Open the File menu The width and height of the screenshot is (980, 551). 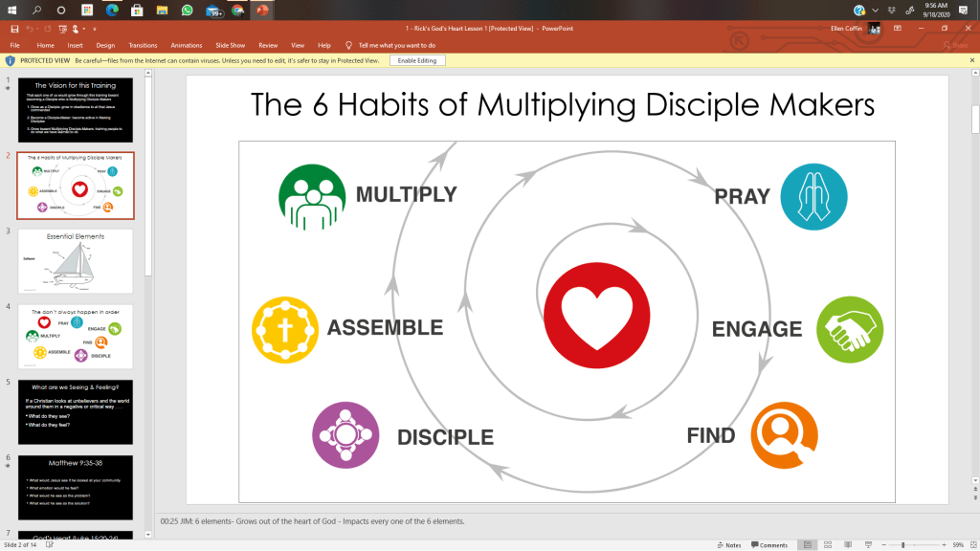(x=14, y=45)
